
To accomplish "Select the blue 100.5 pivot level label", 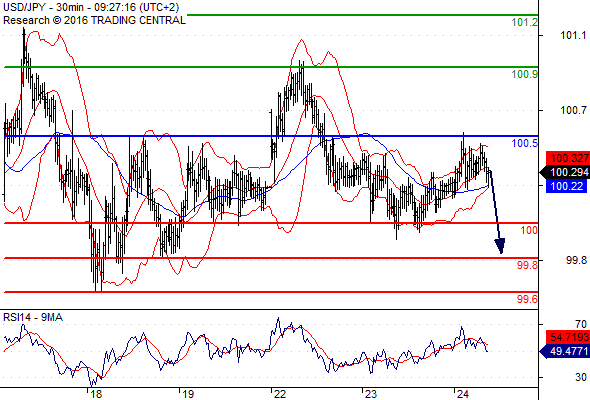I will (x=525, y=143).
